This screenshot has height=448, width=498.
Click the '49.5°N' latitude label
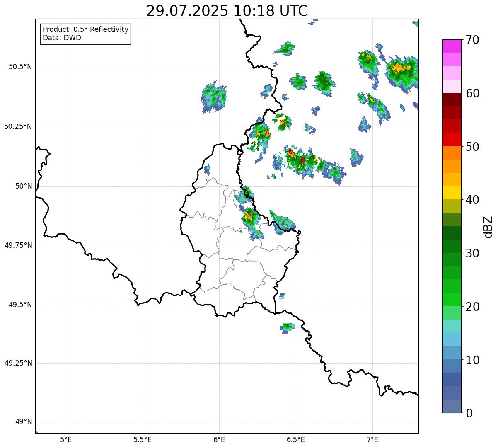pyautogui.click(x=20, y=305)
